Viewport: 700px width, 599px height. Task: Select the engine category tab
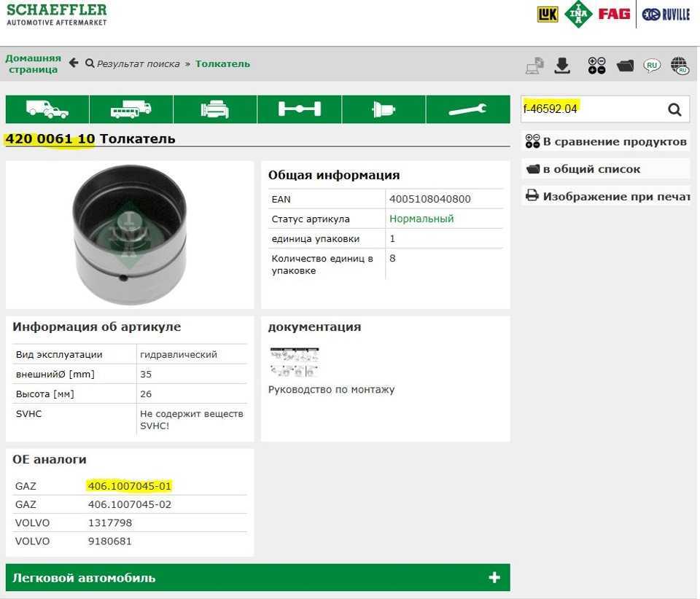[215, 109]
